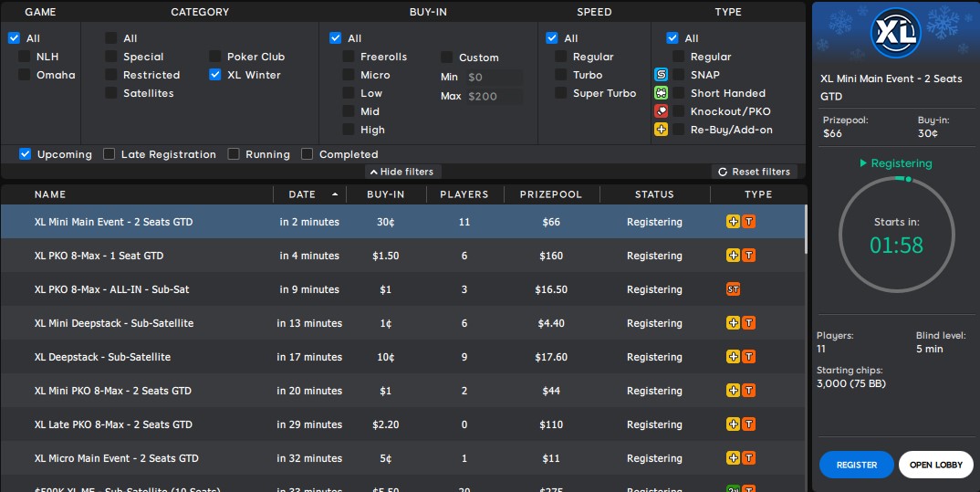Click the Open Lobby button
The width and height of the screenshot is (980, 492).
point(935,465)
